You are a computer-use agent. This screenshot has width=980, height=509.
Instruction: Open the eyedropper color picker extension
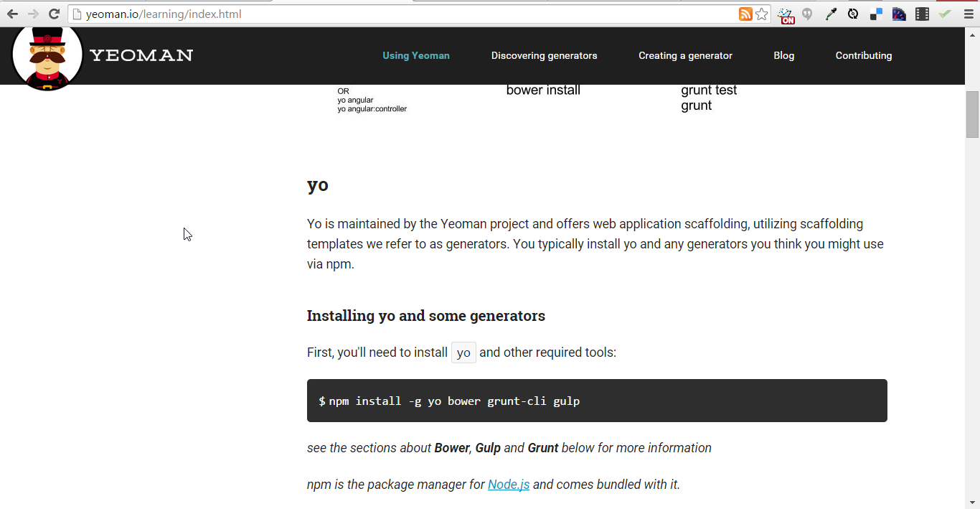click(x=831, y=14)
